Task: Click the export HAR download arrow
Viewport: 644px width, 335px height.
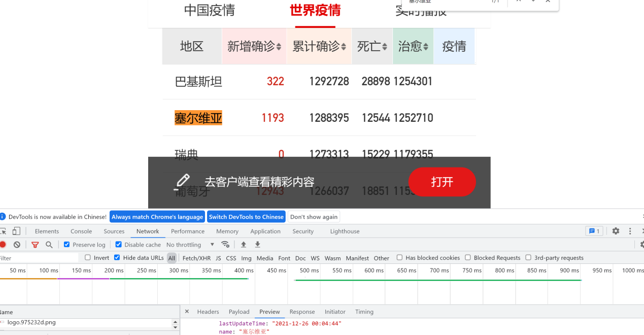Action: (x=257, y=245)
